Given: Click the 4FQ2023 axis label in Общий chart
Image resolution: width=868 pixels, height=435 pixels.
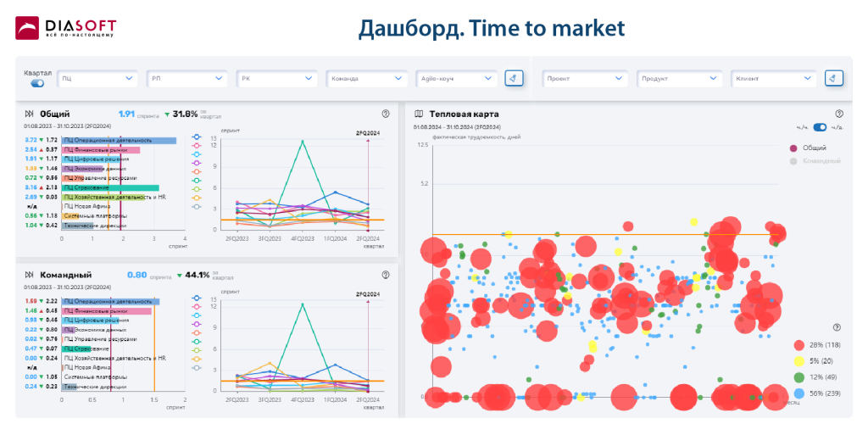Looking at the screenshot, I should (303, 238).
